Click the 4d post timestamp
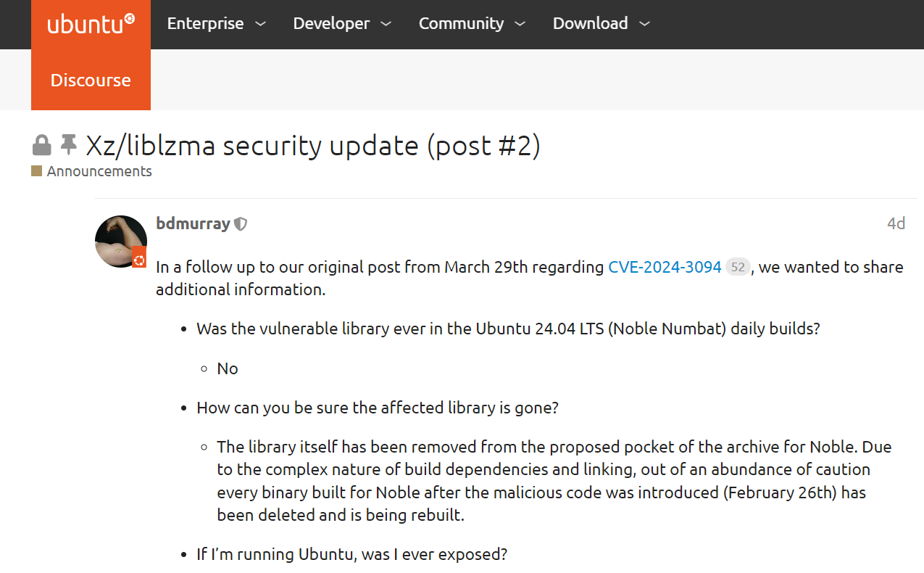The height and width of the screenshot is (573, 924). pyautogui.click(x=896, y=223)
